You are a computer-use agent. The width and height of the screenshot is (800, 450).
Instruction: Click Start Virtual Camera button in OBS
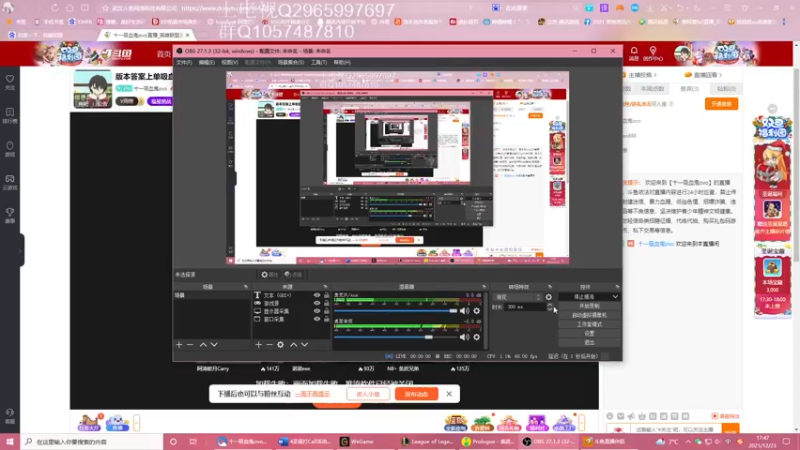[589, 315]
